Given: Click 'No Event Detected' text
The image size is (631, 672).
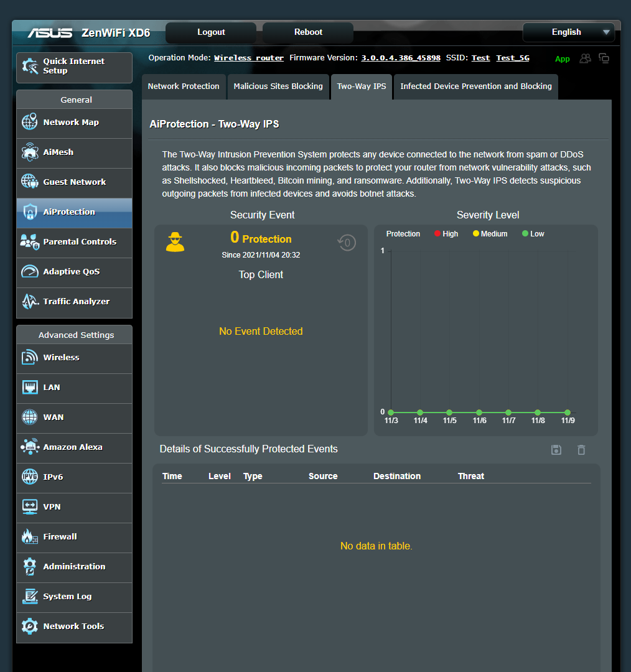Looking at the screenshot, I should pos(261,331).
